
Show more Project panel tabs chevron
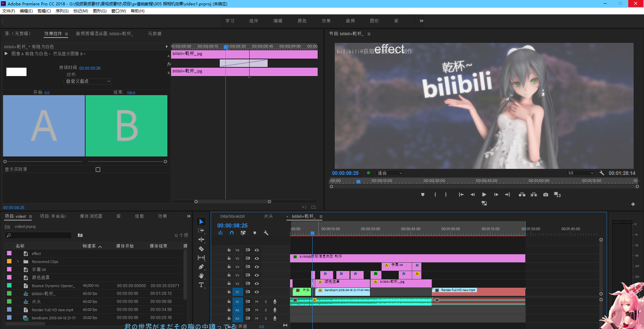pos(189,216)
